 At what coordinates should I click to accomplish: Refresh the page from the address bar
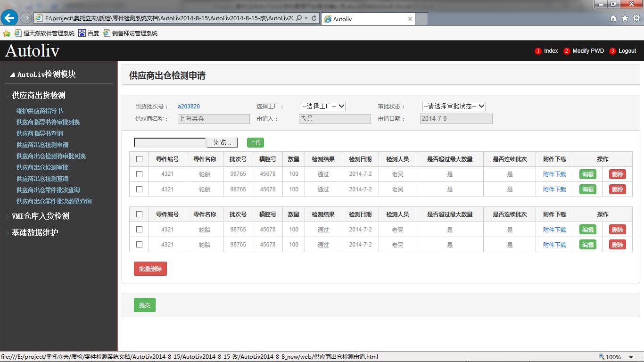coord(314,18)
